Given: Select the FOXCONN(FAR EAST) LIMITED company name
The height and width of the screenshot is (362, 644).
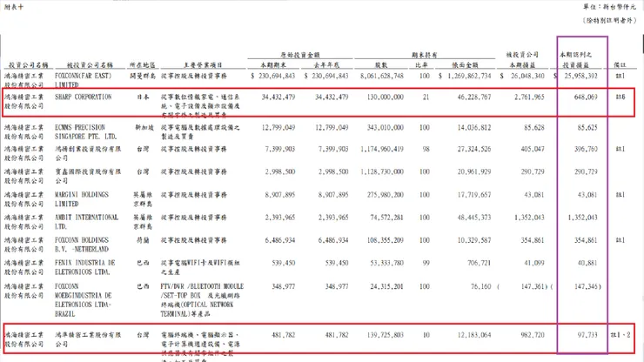Looking at the screenshot, I should coord(83,80).
